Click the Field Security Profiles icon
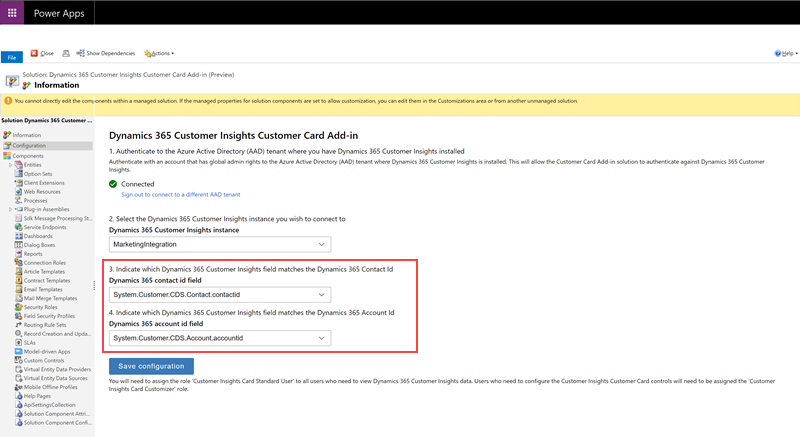 [19, 316]
